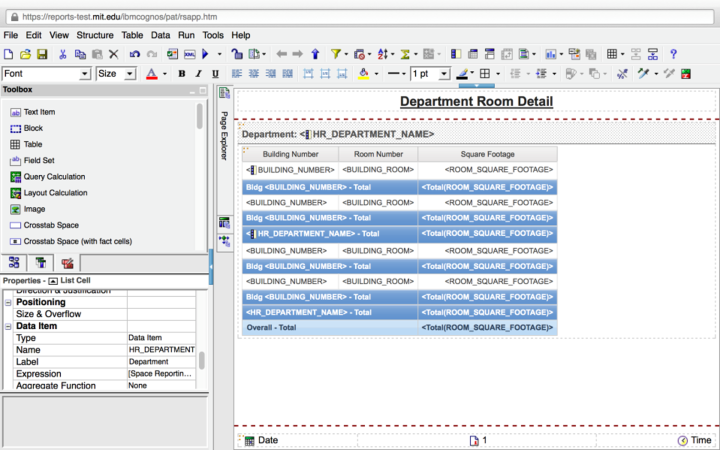
Task: Click the blue Help question mark
Action: tap(674, 54)
